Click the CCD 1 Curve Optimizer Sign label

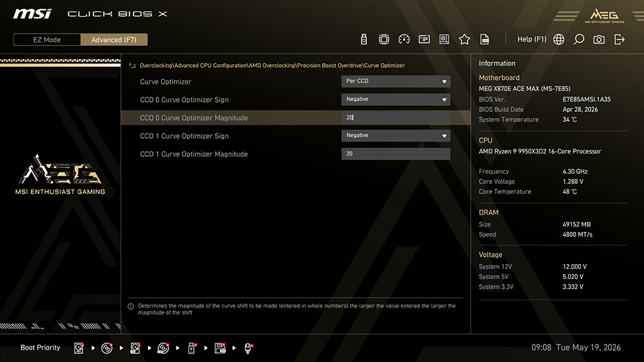(x=184, y=136)
